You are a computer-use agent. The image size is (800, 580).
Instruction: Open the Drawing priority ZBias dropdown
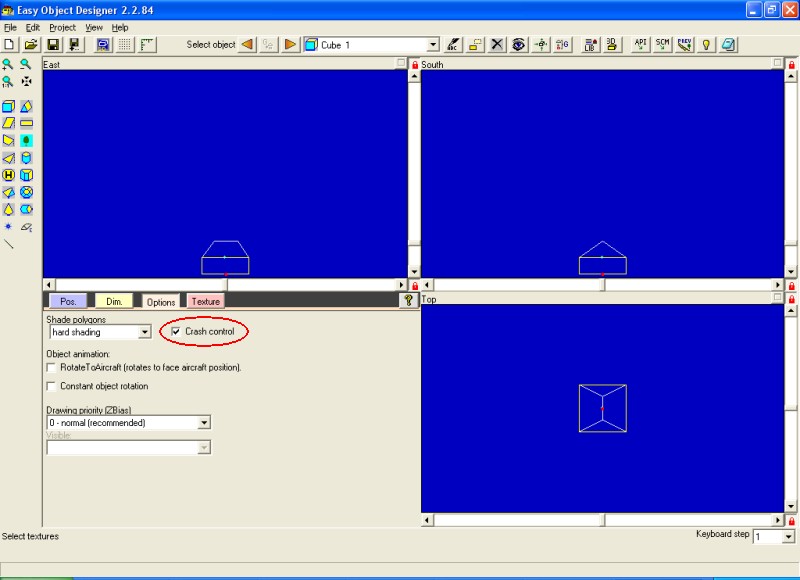pos(204,422)
